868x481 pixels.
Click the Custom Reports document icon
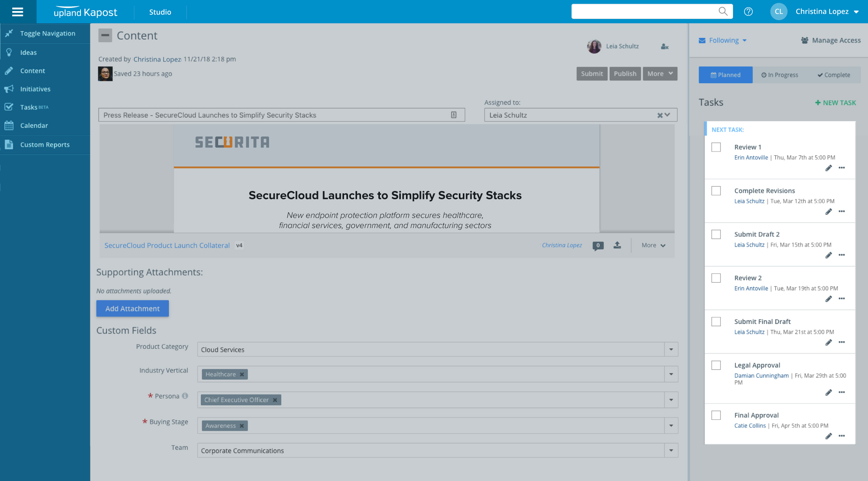point(9,144)
